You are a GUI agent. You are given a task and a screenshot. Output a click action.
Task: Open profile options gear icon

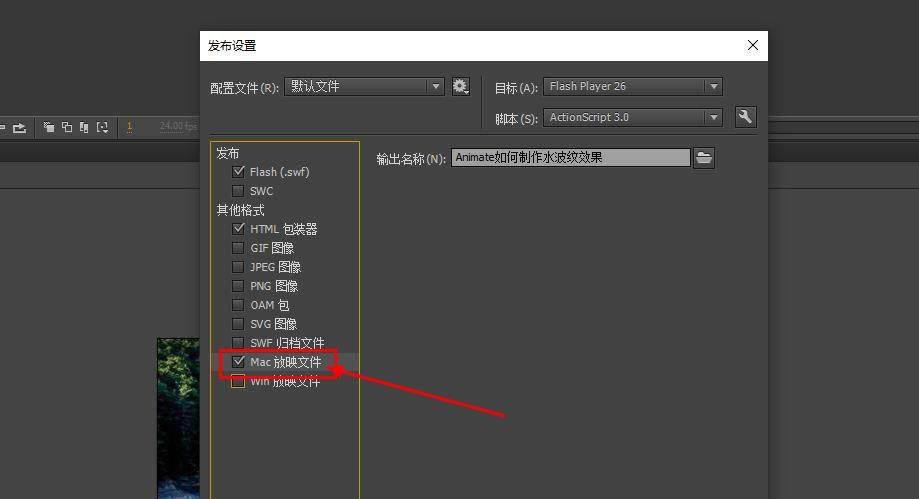pos(461,87)
